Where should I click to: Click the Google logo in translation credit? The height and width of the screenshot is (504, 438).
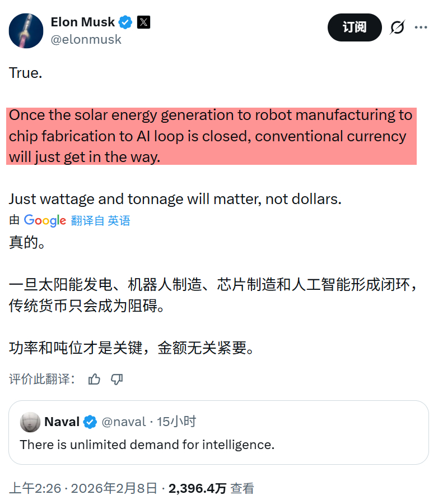click(45, 221)
